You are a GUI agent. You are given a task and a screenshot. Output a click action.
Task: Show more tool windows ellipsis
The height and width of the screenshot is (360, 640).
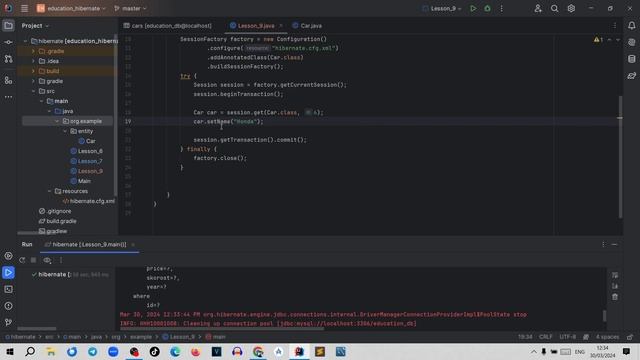8,97
